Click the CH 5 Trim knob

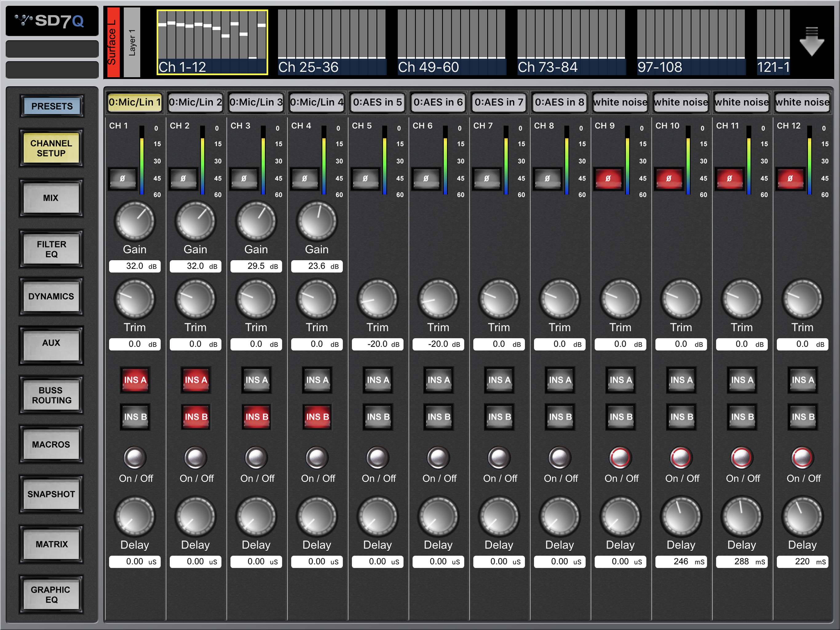coord(378,299)
